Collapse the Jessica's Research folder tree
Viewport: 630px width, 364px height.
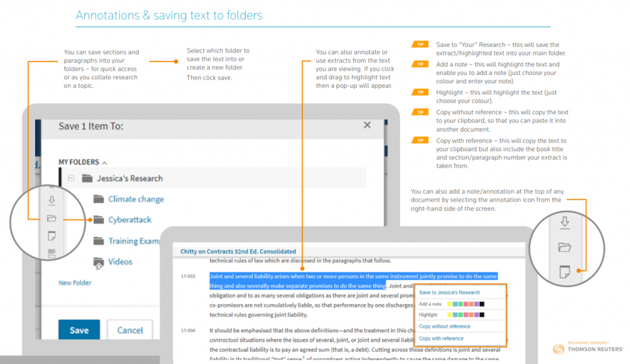click(x=71, y=178)
